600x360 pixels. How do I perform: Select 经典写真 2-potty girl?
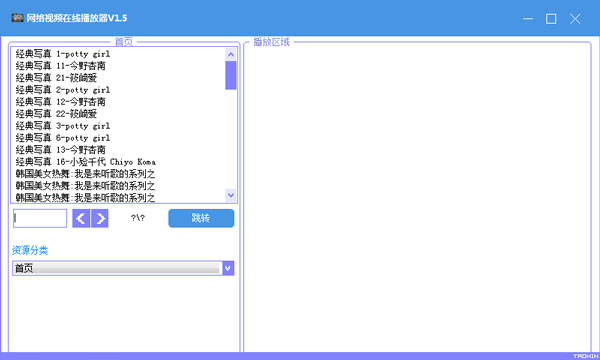63,90
